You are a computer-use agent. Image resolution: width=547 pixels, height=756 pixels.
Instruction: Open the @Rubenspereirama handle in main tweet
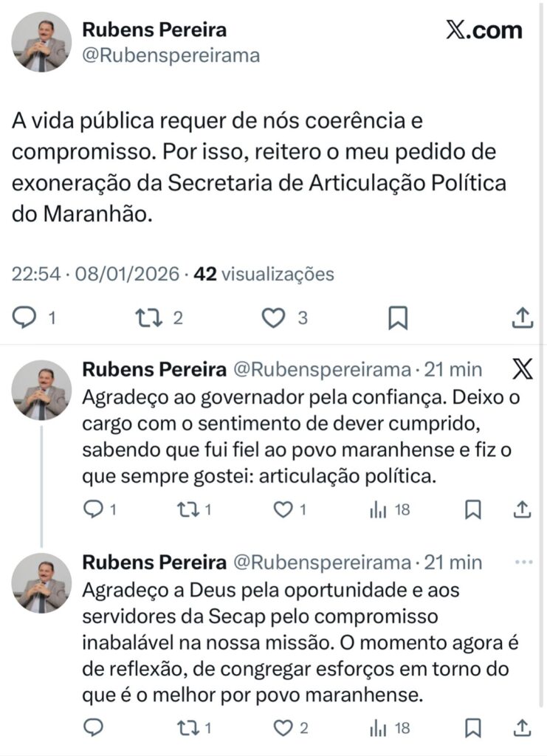pyautogui.click(x=171, y=55)
